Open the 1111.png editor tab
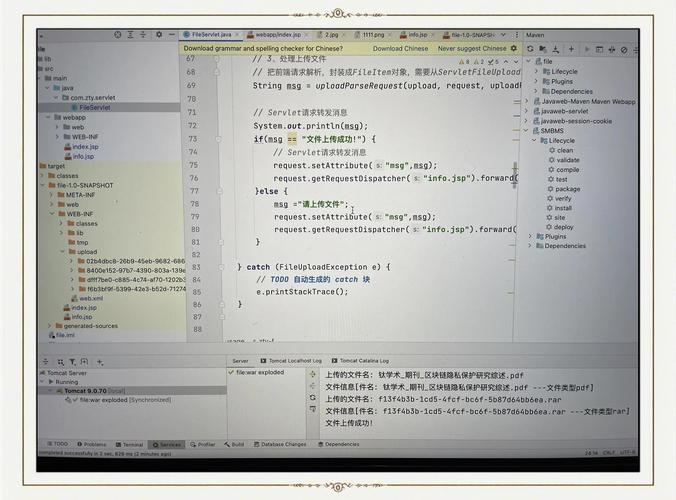 tap(372, 34)
